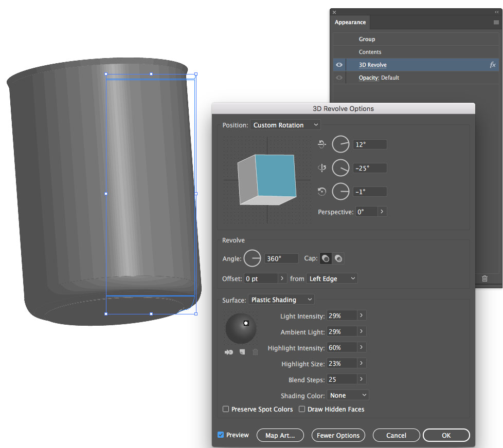Click move light to back icon
The image size is (503, 448).
pyautogui.click(x=229, y=352)
